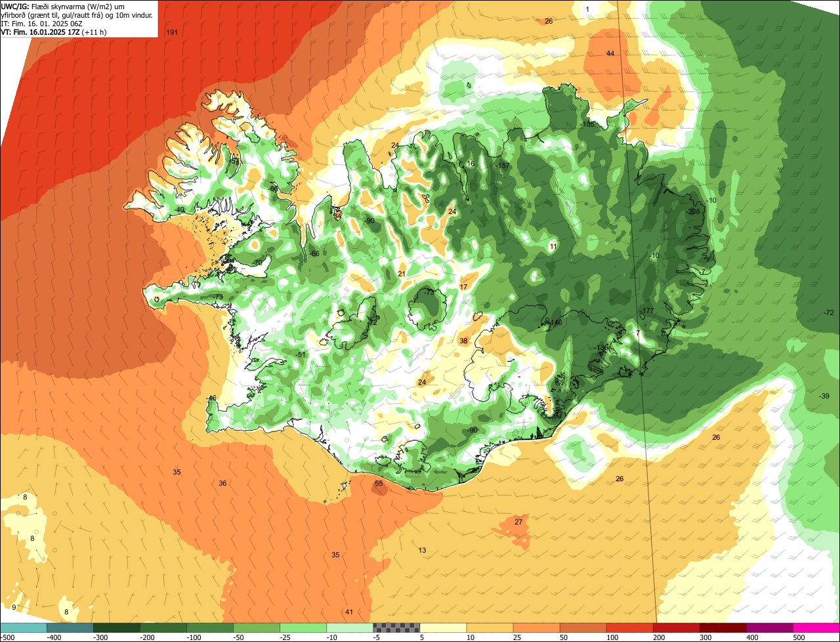This screenshot has width=840, height=642.
Task: Click the '36' value southwest of Iceland
Action: [222, 484]
